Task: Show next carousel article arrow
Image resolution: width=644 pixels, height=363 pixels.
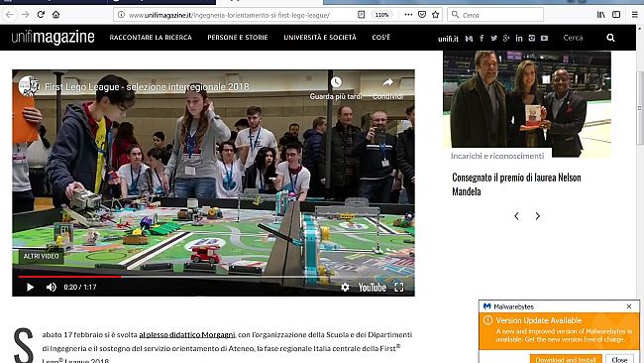Action: click(x=538, y=216)
